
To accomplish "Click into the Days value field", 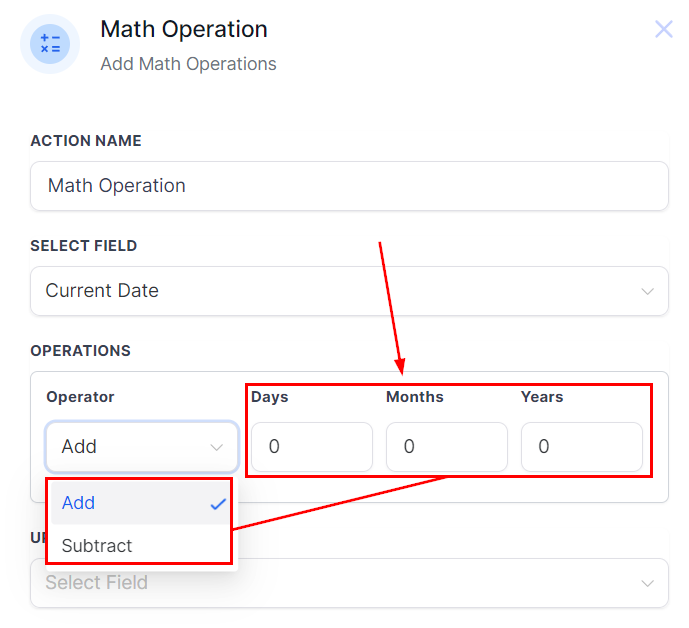I will [x=311, y=447].
